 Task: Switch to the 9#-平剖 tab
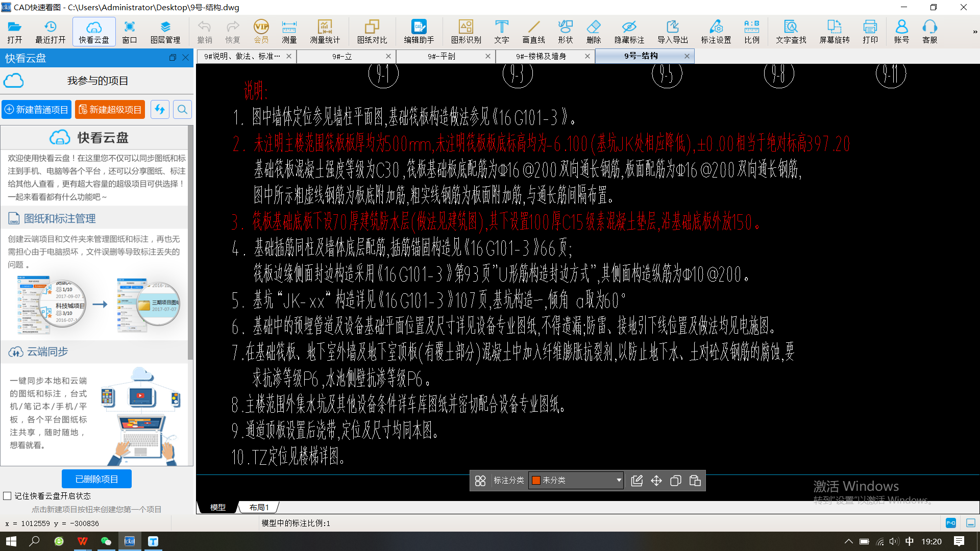[442, 56]
